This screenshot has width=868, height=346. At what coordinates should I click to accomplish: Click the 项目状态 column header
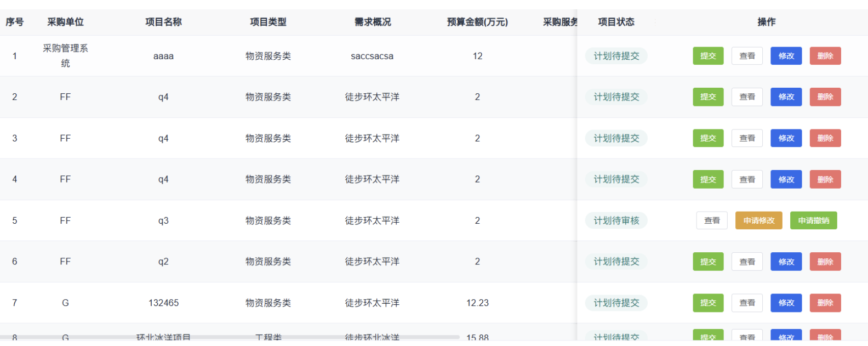click(x=616, y=22)
